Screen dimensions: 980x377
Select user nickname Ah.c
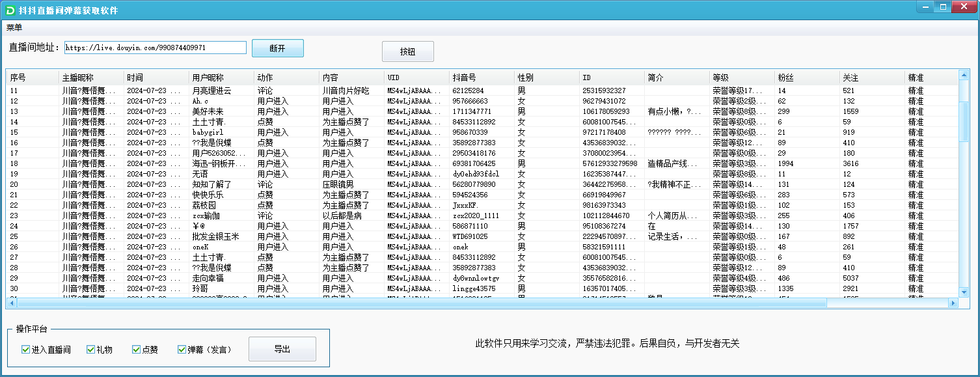(x=200, y=101)
